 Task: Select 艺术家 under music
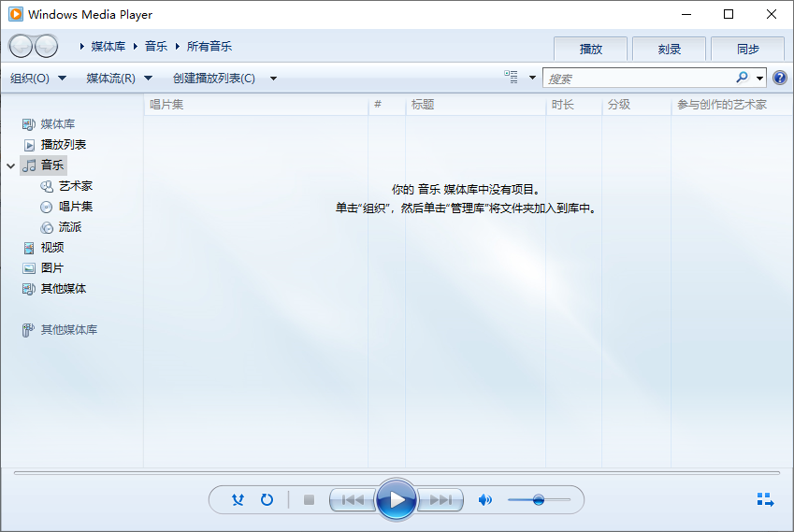[76, 186]
